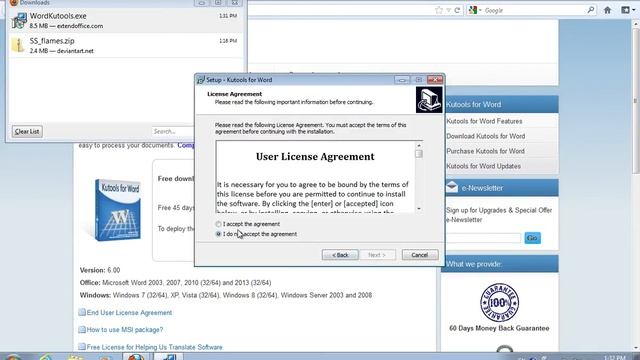The width and height of the screenshot is (640, 360).
Task: Expand the bookmarks menu button arrow
Action: (x=633, y=10)
